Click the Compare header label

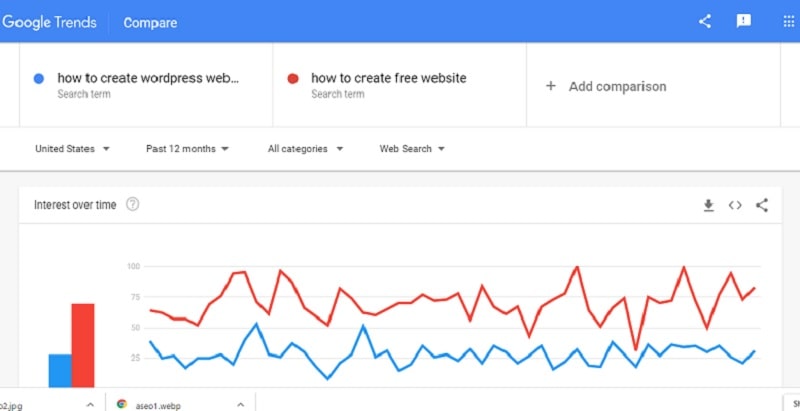pyautogui.click(x=151, y=22)
